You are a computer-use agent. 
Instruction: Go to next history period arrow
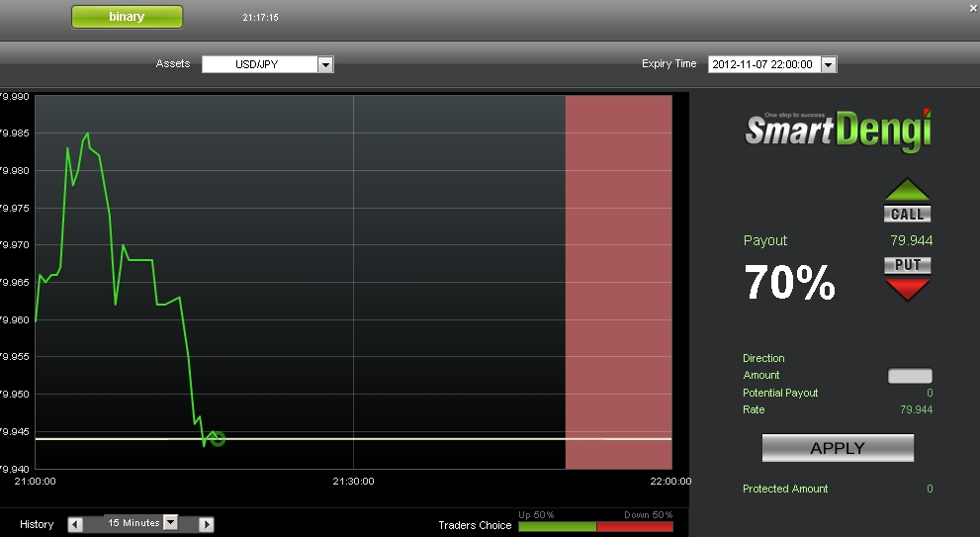click(207, 524)
